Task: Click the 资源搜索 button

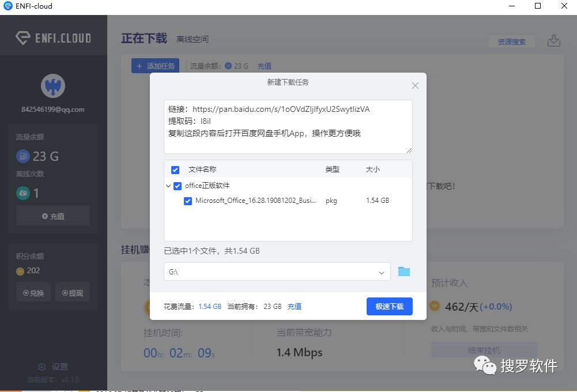Action: tap(511, 42)
